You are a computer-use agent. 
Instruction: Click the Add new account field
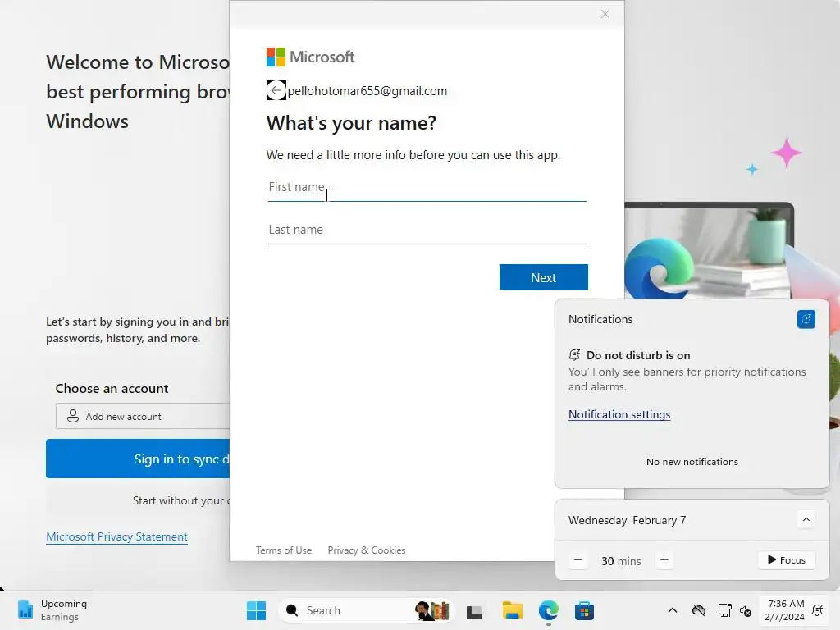pyautogui.click(x=143, y=416)
